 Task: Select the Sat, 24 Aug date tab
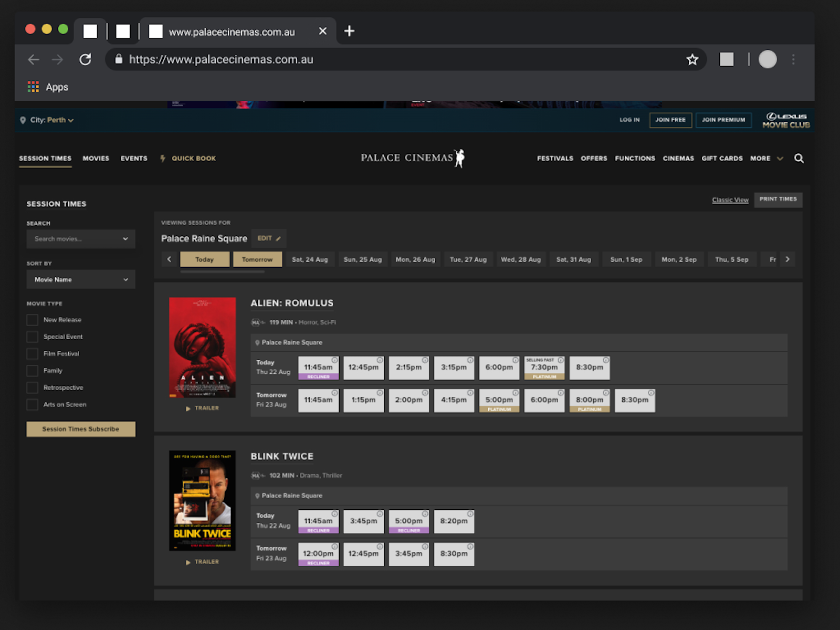310,259
